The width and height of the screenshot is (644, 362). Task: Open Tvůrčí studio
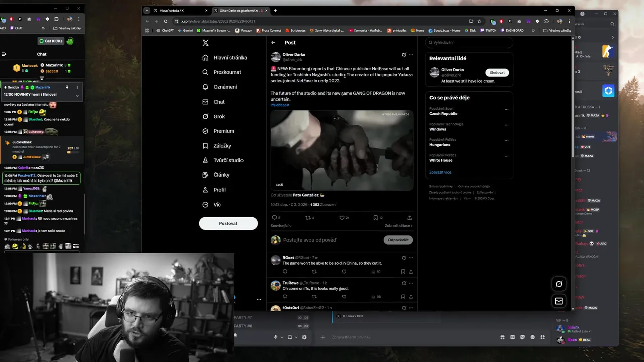(x=223, y=160)
